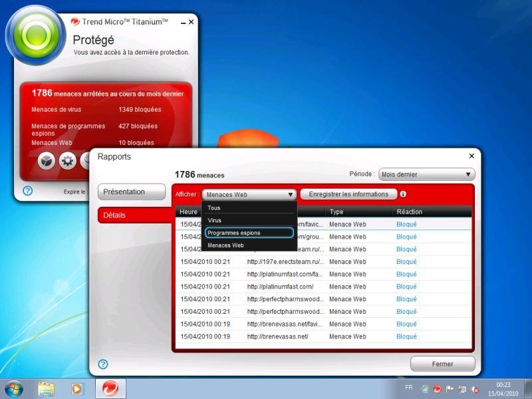Click the Enregistrer les informations button
The height and width of the screenshot is (399, 532).
click(348, 194)
